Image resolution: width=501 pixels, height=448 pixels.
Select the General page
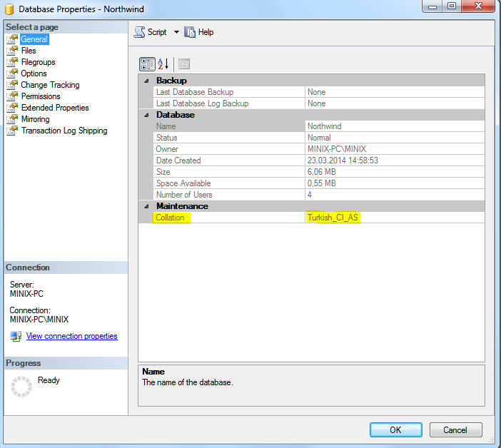pos(34,39)
